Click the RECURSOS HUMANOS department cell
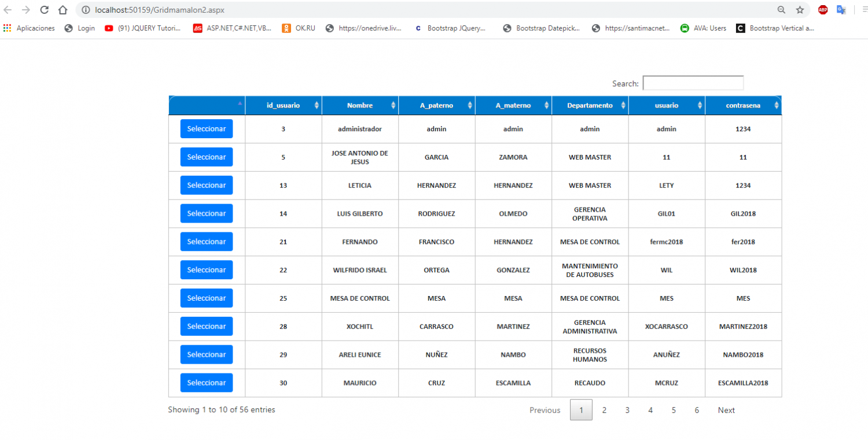Image resolution: width=868 pixels, height=440 pixels. [590, 355]
